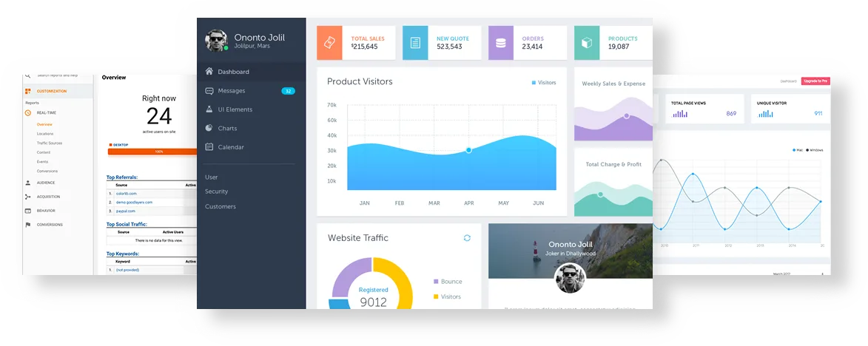868x346 pixels.
Task: Click the Product Visitors chart title
Action: click(360, 81)
